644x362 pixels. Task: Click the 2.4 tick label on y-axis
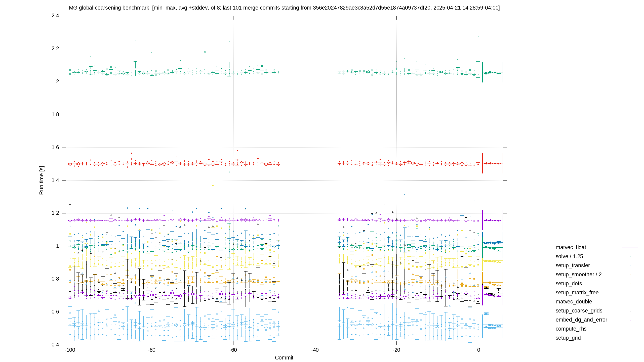point(55,16)
